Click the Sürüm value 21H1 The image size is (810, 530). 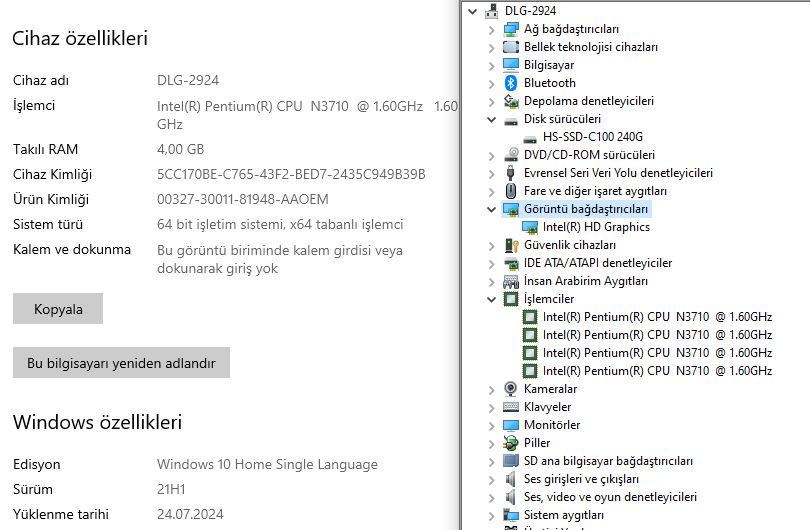point(171,489)
